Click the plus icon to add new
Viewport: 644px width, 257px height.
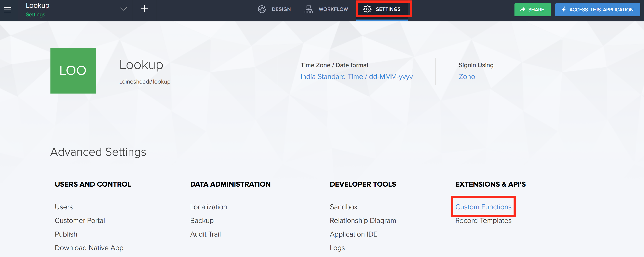[144, 9]
